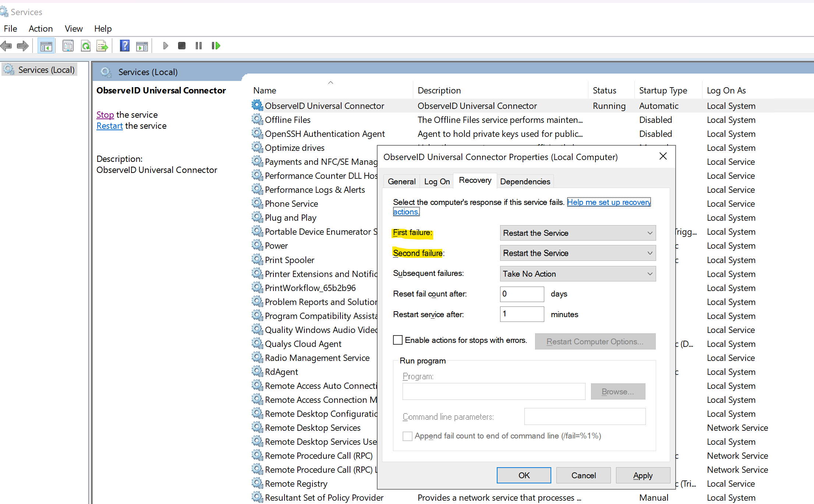Expand the Subsequent failures dropdown
Screen dimensions: 814x504
577,274
